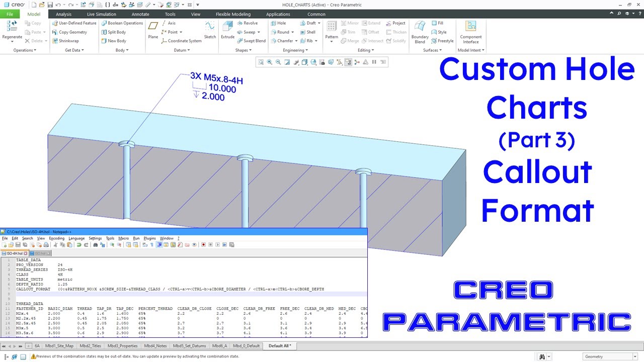The height and width of the screenshot is (362, 644).
Task: Click the Swept Blend tool
Action: tap(251, 41)
